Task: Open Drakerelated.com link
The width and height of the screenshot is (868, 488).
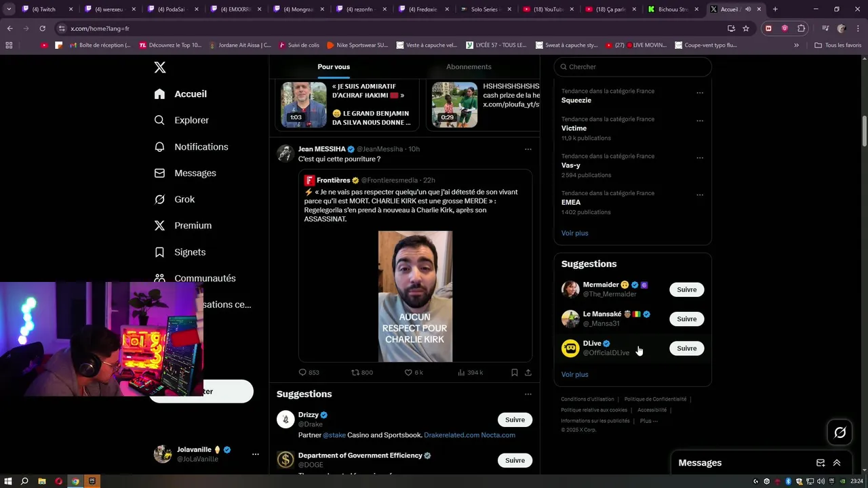Action: click(452, 435)
